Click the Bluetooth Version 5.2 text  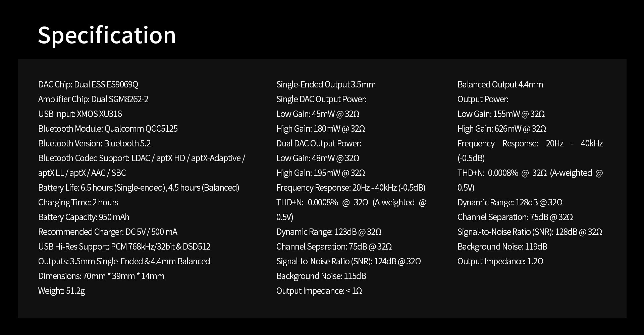coord(94,143)
